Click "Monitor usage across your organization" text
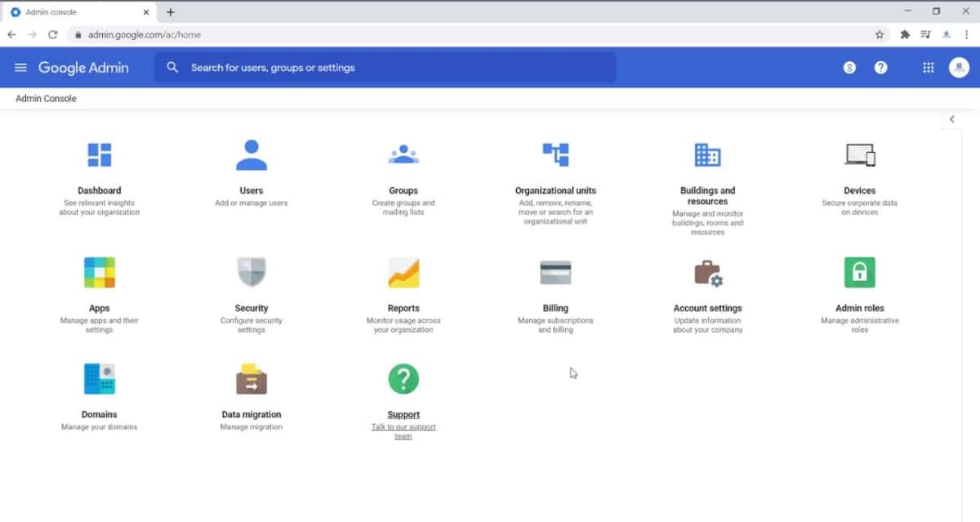This screenshot has height=522, width=980. [x=403, y=325]
